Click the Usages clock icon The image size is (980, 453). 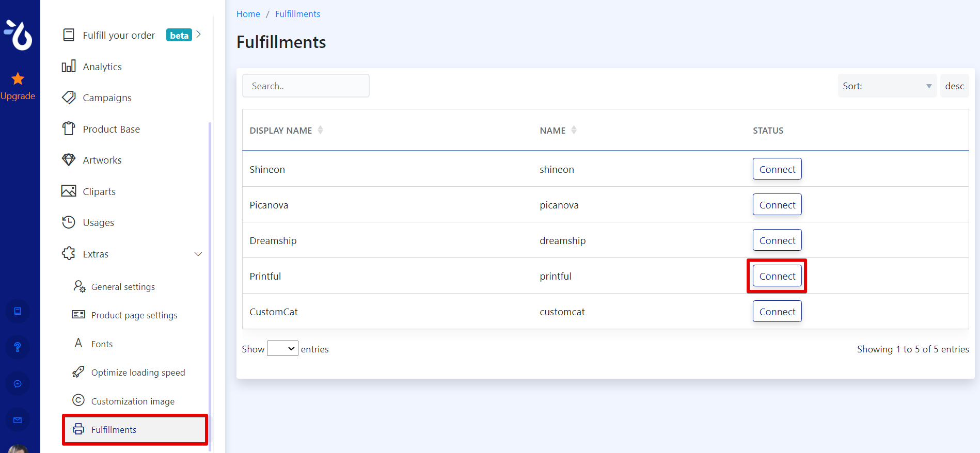click(69, 222)
